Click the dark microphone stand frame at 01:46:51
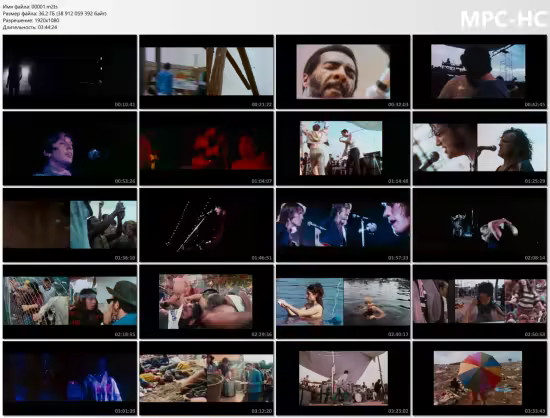550x418 pixels. [206, 225]
